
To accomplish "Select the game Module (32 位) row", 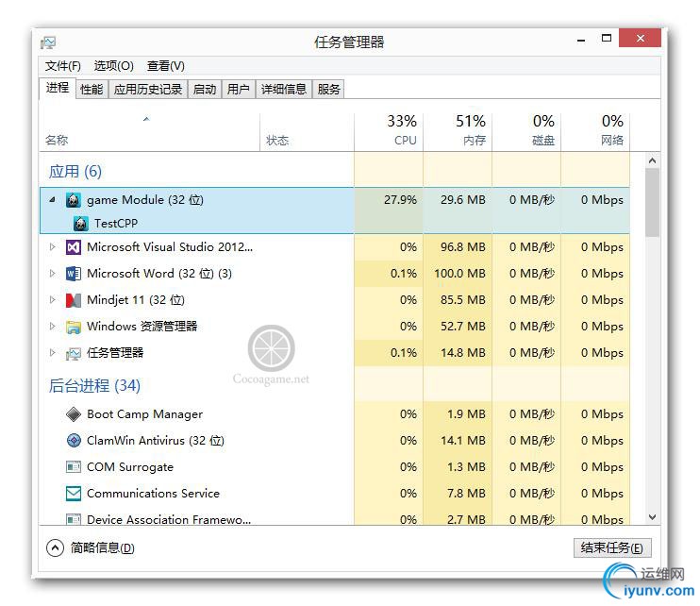I will coord(335,200).
